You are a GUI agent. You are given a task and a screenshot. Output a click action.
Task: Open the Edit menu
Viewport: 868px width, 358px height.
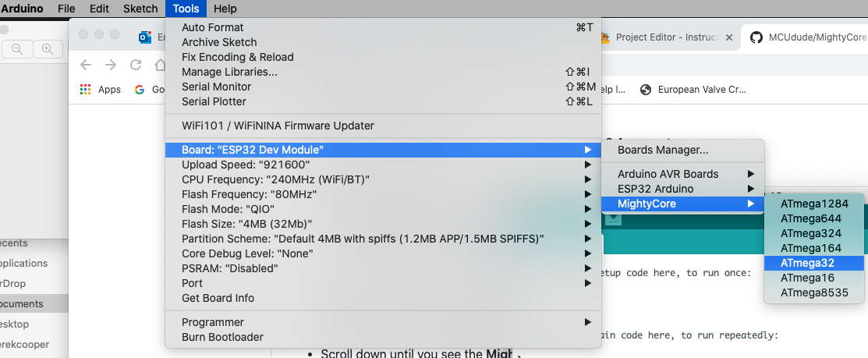99,9
